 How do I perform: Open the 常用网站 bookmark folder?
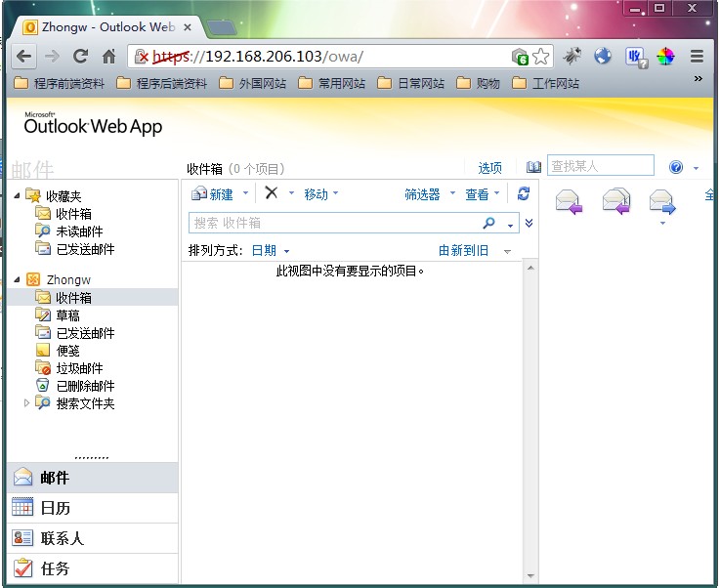coord(331,83)
